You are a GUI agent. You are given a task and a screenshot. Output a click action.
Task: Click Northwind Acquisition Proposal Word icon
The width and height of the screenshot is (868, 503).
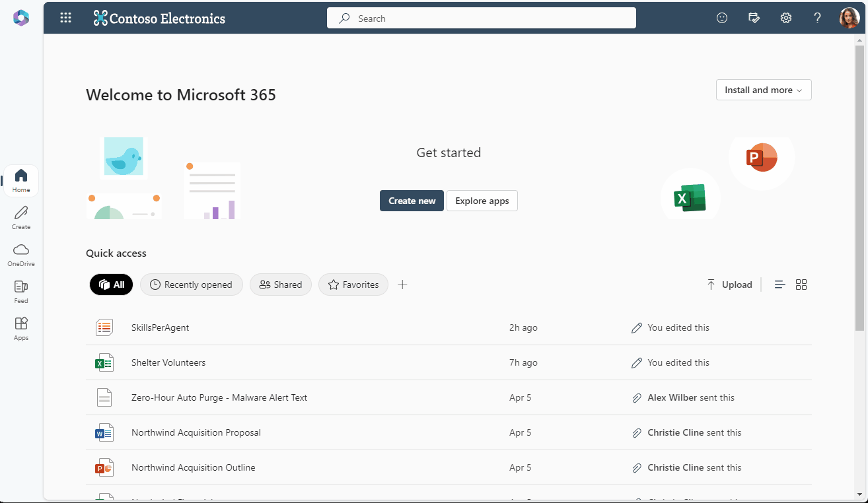coord(104,432)
